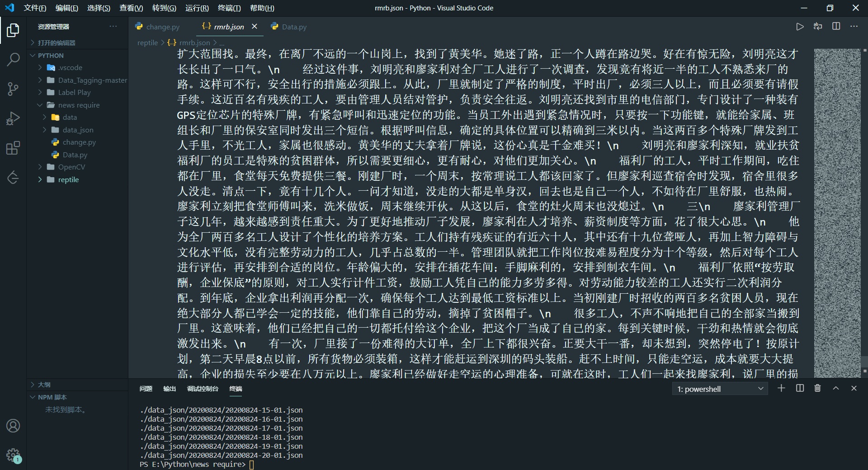
Task: Open the 运行(R) menu
Action: (x=196, y=8)
